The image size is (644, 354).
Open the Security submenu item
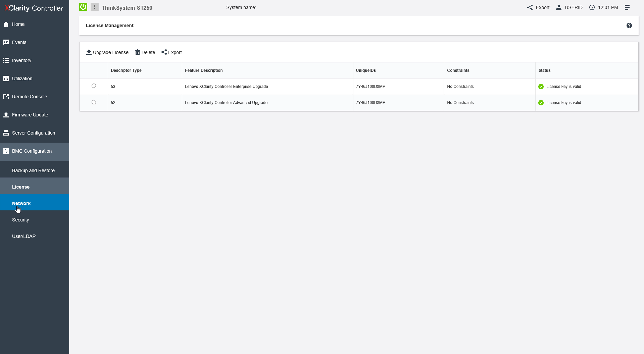(35, 220)
